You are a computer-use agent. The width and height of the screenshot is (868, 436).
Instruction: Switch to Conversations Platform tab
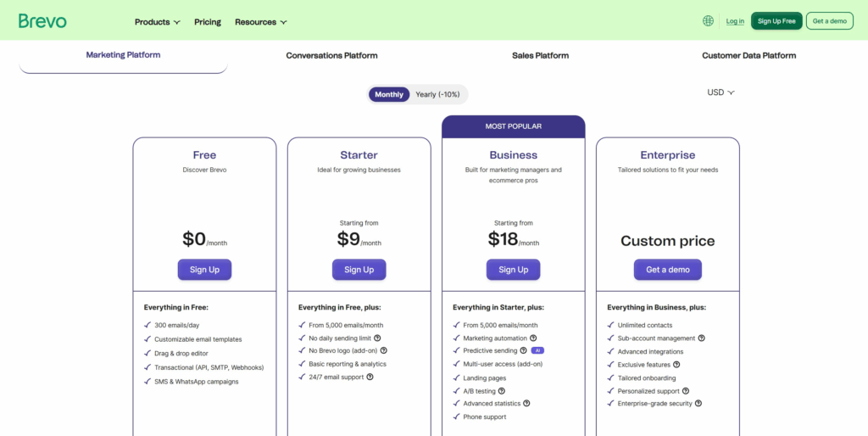coord(331,56)
